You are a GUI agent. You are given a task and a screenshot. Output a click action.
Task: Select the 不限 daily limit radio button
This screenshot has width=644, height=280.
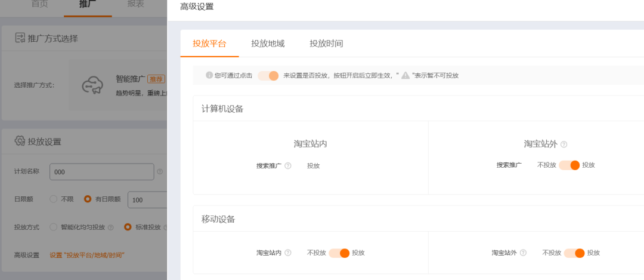[x=54, y=199]
